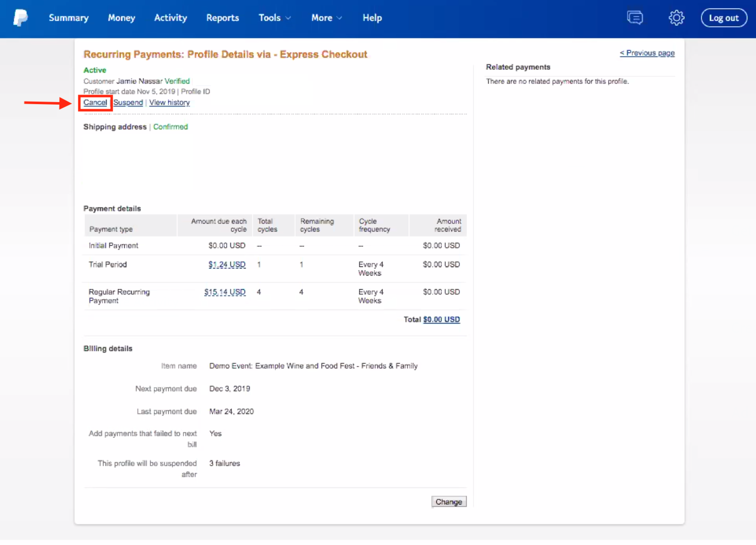Click the Active status label
The image size is (756, 545).
click(94, 70)
